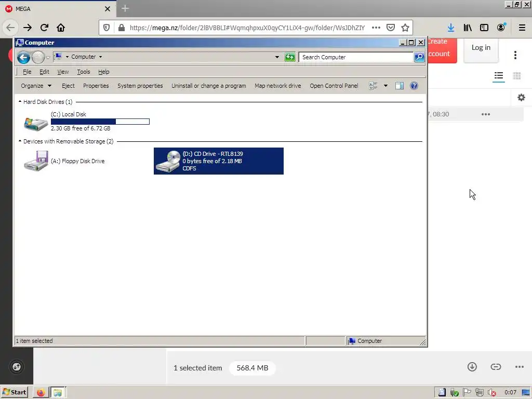Reload the MEGA page
532x399 pixels.
[x=44, y=28]
